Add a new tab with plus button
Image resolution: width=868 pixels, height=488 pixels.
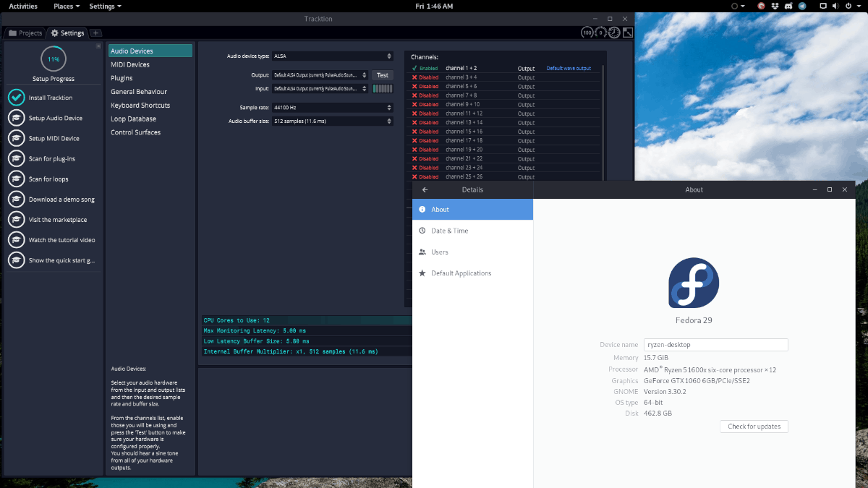pyautogui.click(x=96, y=33)
